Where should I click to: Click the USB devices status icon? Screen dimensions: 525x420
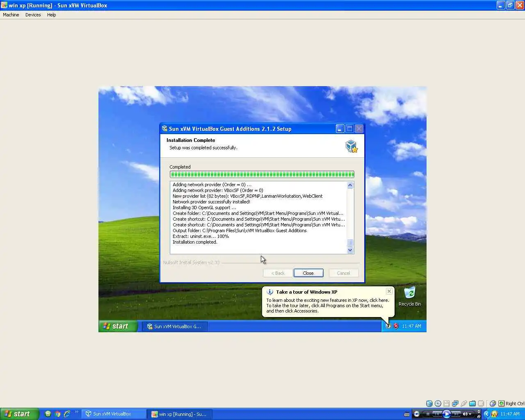(464, 404)
